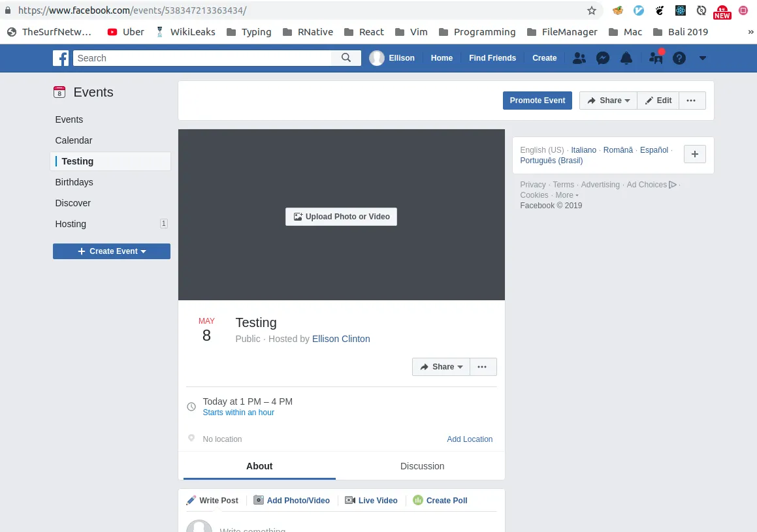Select the About tab
This screenshot has width=757, height=532.
click(x=259, y=466)
